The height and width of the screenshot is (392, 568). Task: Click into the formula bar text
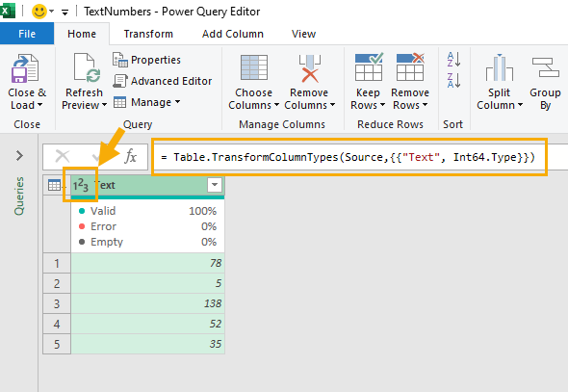pyautogui.click(x=349, y=157)
